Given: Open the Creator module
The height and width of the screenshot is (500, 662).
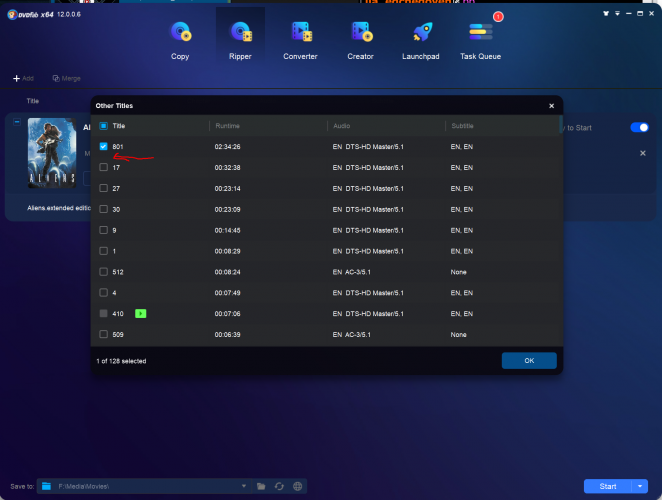Looking at the screenshot, I should [x=360, y=40].
